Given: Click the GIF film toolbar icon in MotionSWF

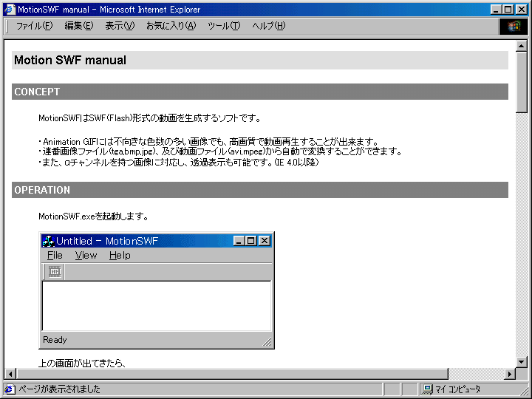Looking at the screenshot, I should click(x=55, y=272).
